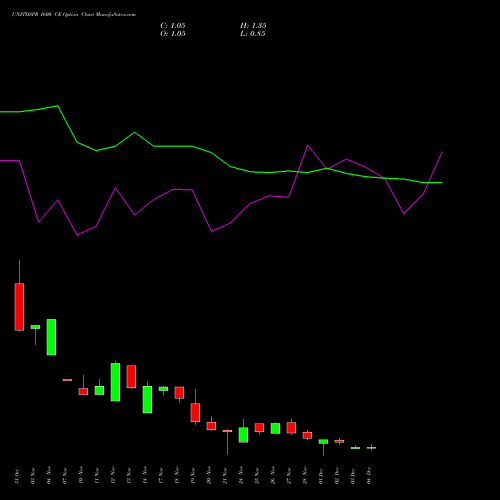Click the red candlestick above 27 Nov
Screen dimensions: 500x500
pyautogui.click(x=291, y=428)
